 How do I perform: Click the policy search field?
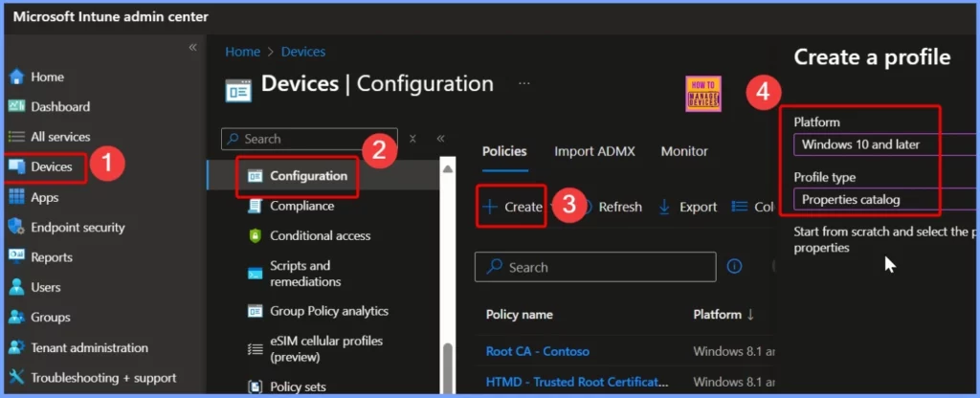click(x=595, y=268)
